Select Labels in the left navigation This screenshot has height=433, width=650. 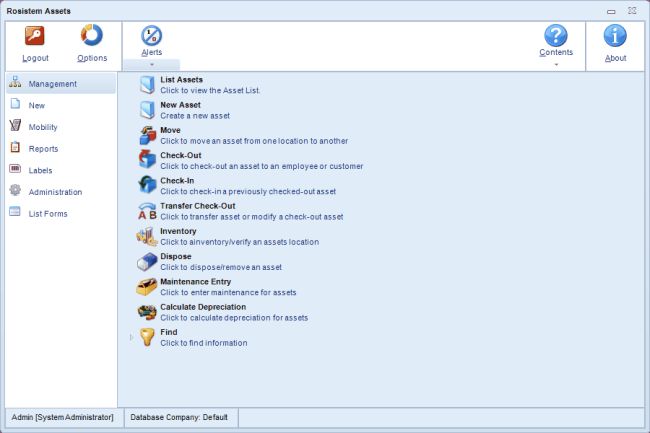[42, 170]
